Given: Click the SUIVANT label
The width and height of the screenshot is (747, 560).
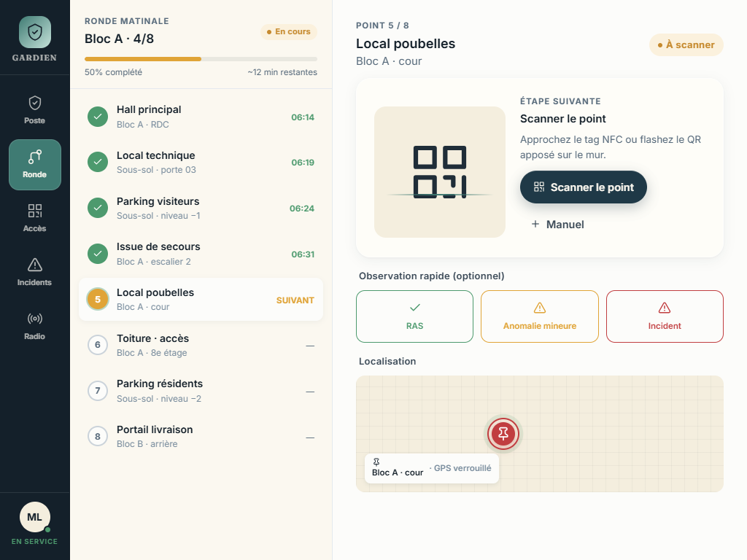Looking at the screenshot, I should point(295,300).
